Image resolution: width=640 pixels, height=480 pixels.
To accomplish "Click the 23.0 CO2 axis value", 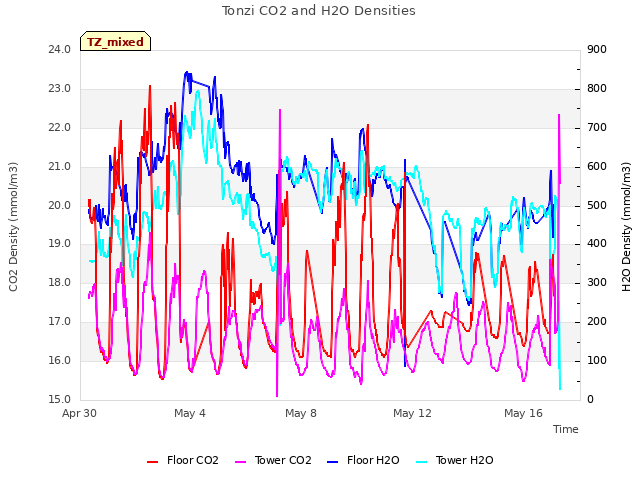I will pyautogui.click(x=60, y=89).
